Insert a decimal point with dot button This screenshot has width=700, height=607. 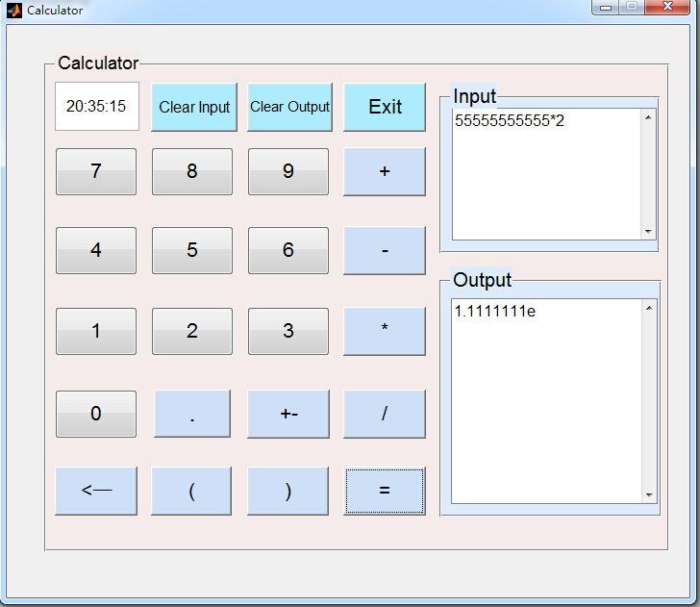click(x=192, y=414)
